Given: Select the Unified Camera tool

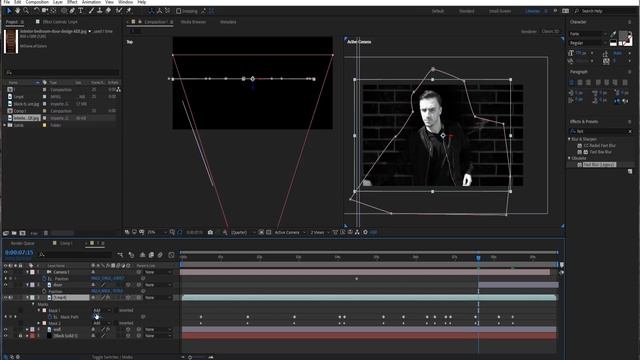Looking at the screenshot, I should (45, 11).
